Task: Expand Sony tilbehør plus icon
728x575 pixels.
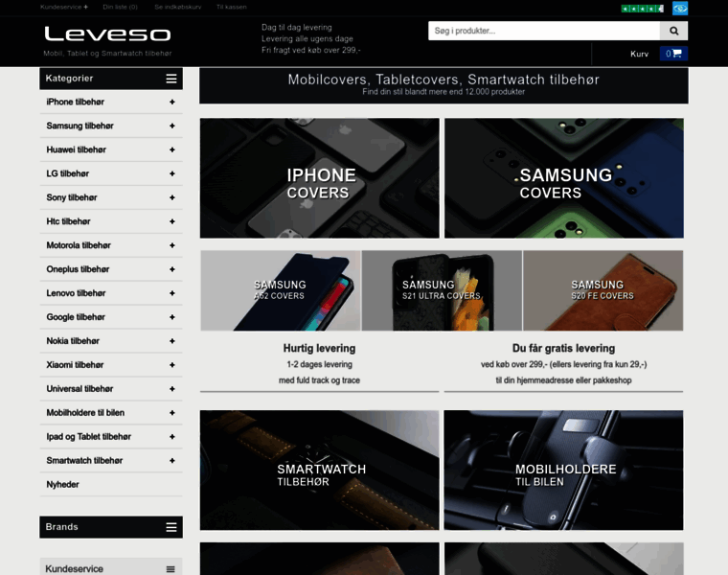Action: [172, 197]
